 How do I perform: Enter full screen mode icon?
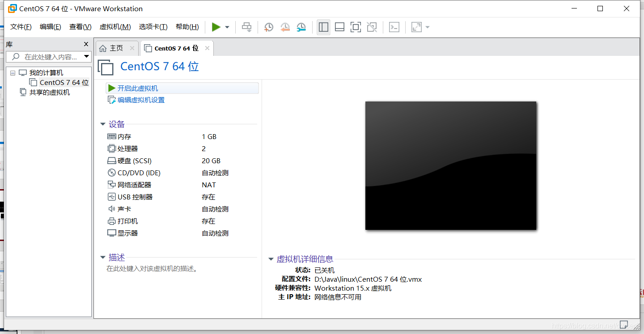point(356,27)
